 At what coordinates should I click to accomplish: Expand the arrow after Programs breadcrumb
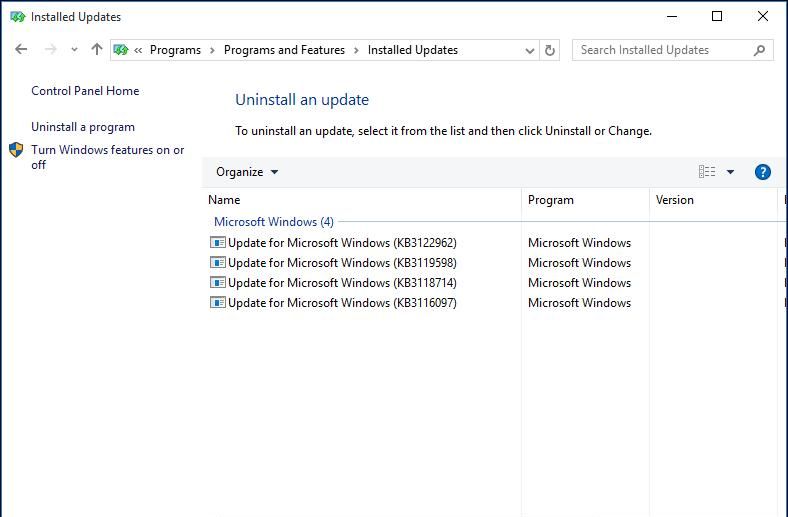click(x=212, y=50)
